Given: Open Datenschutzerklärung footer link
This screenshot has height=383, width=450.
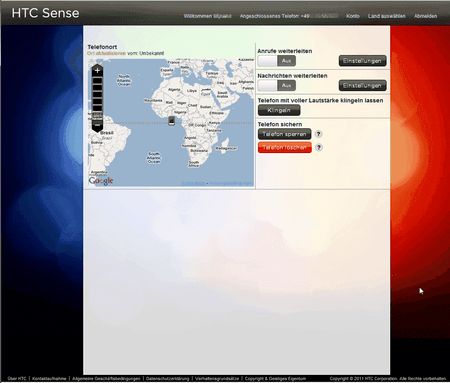Looking at the screenshot, I should pyautogui.click(x=167, y=379).
